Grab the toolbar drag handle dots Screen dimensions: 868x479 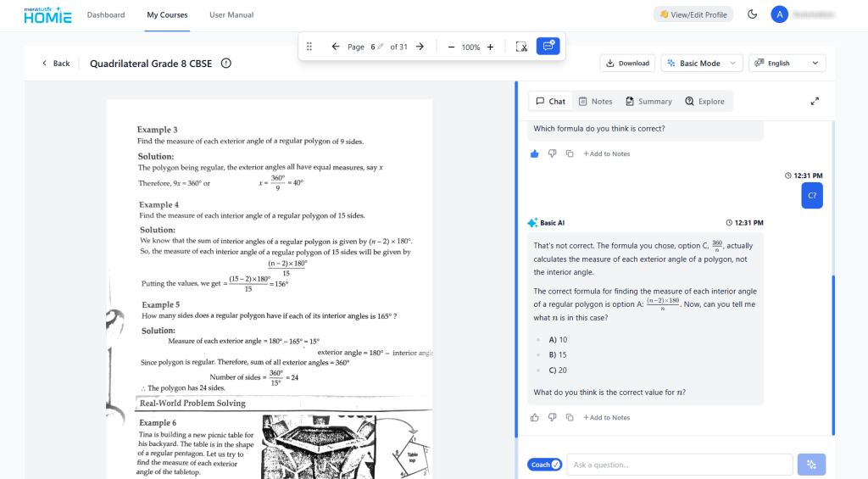[309, 47]
